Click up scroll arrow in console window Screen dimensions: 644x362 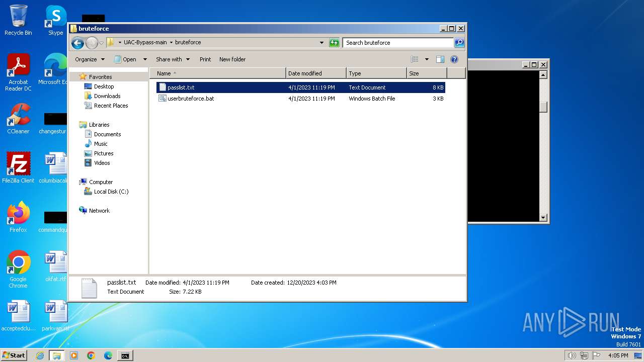tap(543, 75)
